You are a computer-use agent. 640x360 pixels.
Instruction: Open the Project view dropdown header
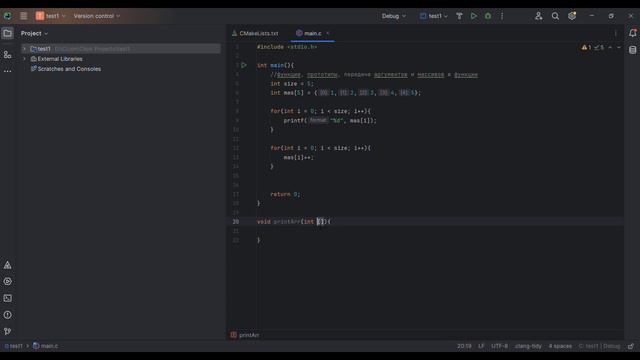point(34,33)
